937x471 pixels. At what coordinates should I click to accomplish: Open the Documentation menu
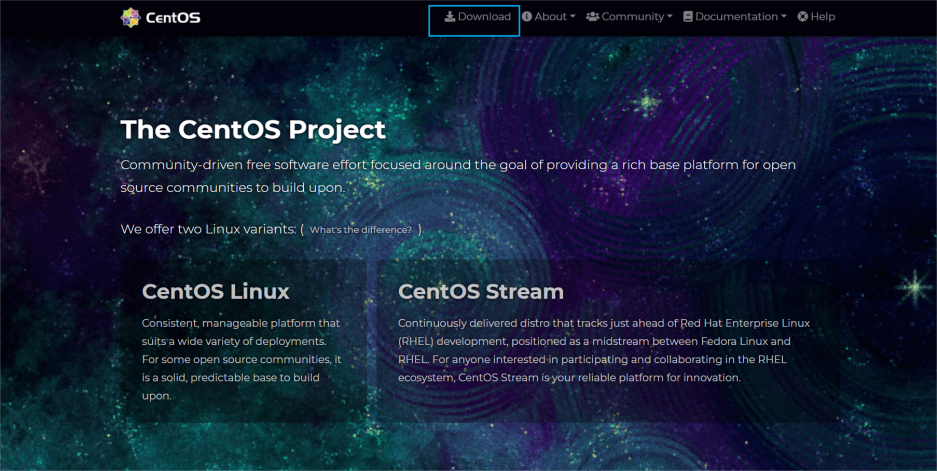pos(735,17)
